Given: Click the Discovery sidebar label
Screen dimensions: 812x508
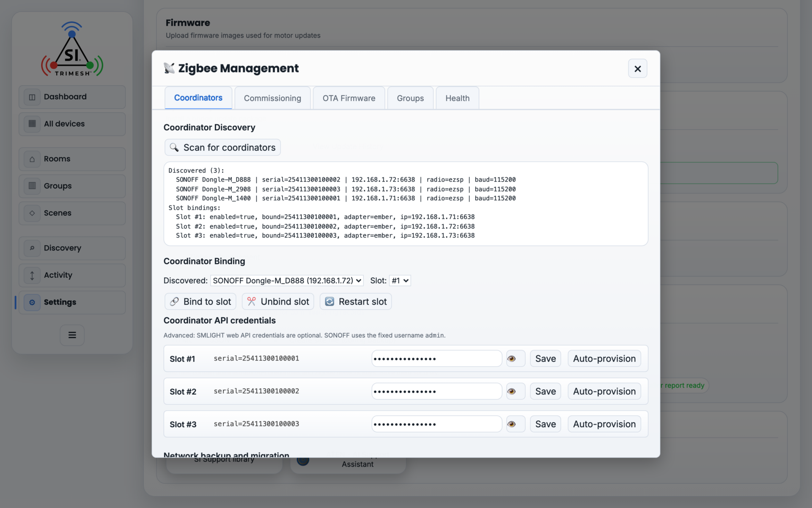Looking at the screenshot, I should (x=63, y=248).
